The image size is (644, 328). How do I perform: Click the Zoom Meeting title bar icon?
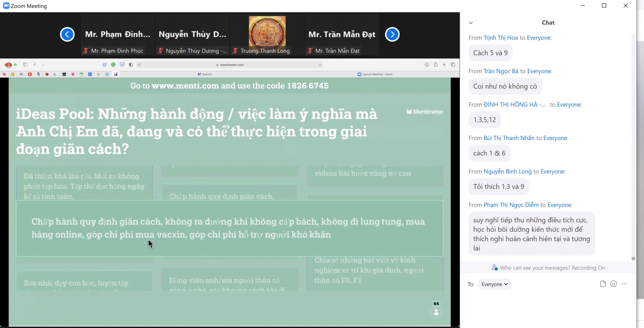click(6, 6)
